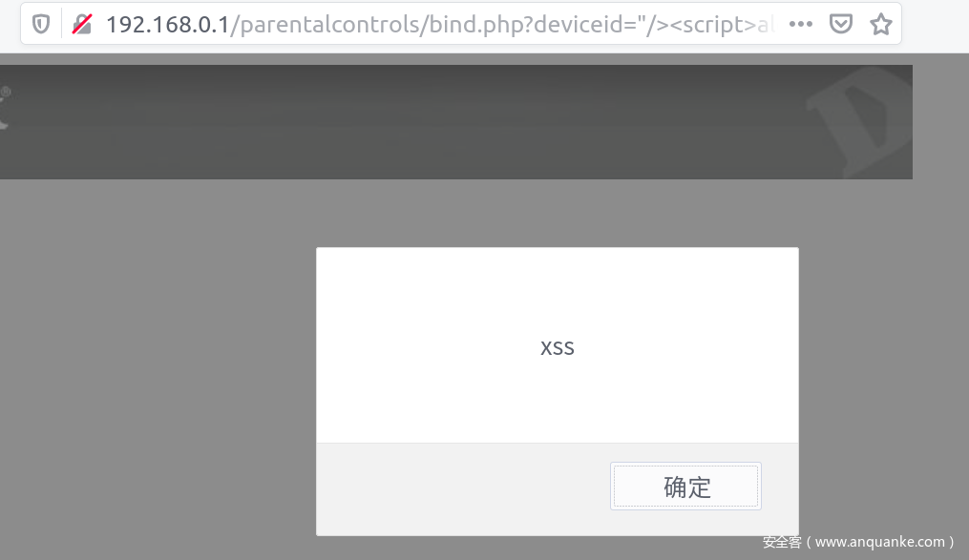Click the insecure connection crossed padlock icon

[81, 25]
